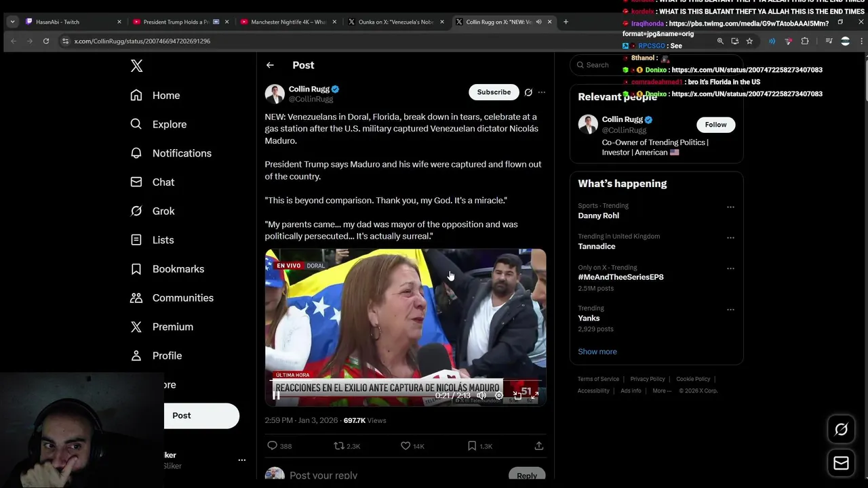
Task: Open a new browser tab
Action: [566, 22]
